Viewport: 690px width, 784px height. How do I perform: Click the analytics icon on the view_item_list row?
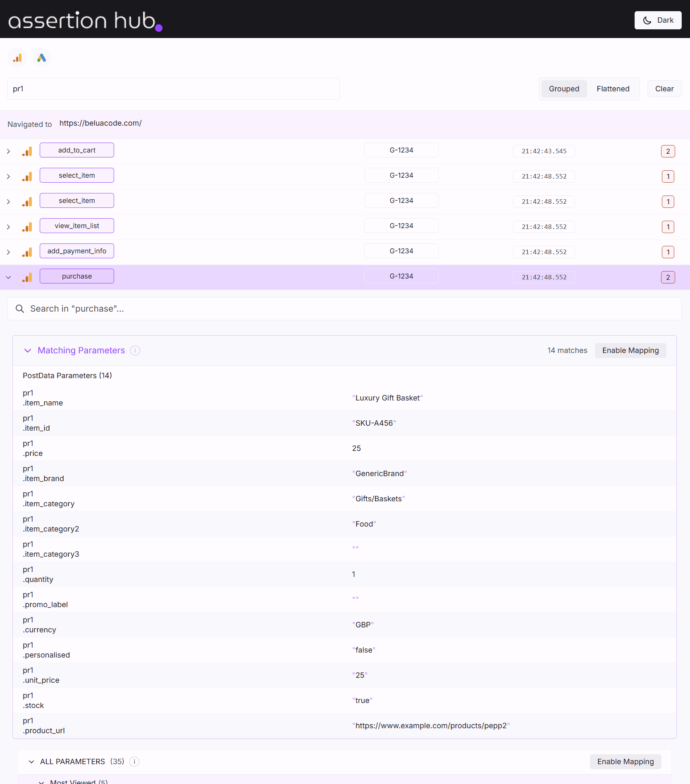coord(26,226)
